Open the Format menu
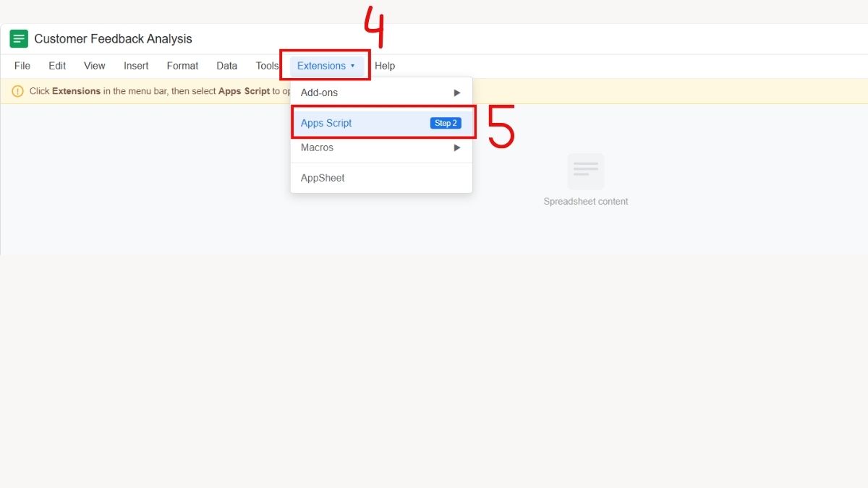 [x=182, y=66]
